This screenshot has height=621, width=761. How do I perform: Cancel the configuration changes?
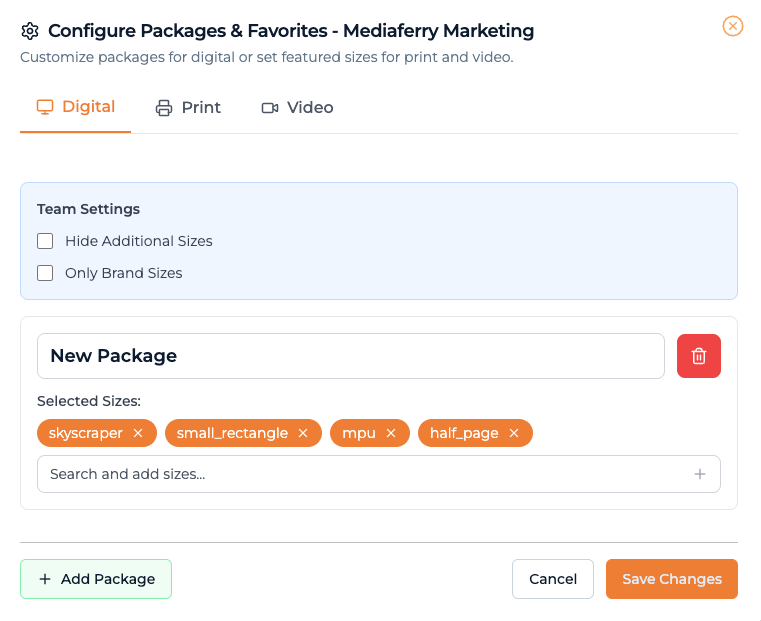tap(553, 579)
